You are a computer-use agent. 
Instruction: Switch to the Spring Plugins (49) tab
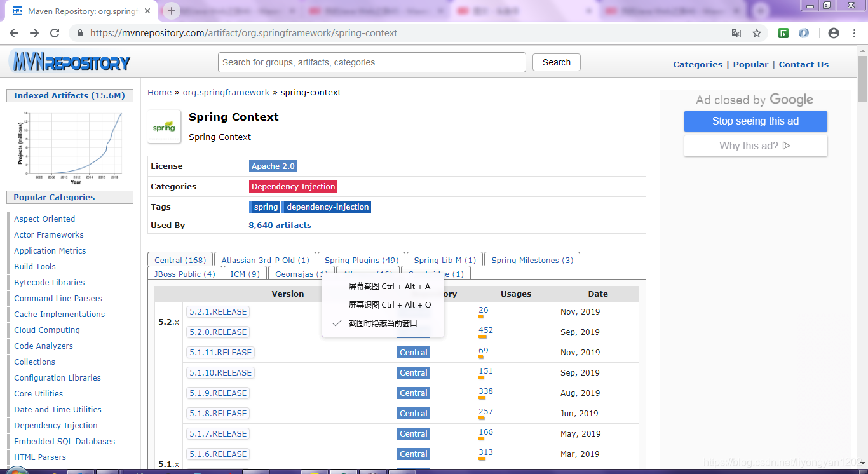[361, 259]
